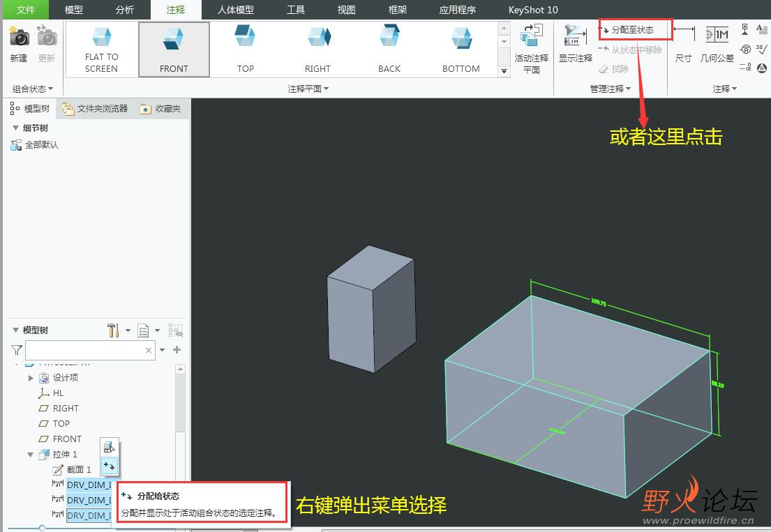Viewport: 771px width, 532px height.
Task: Click the upper icon in mini toolbar
Action: (109, 447)
